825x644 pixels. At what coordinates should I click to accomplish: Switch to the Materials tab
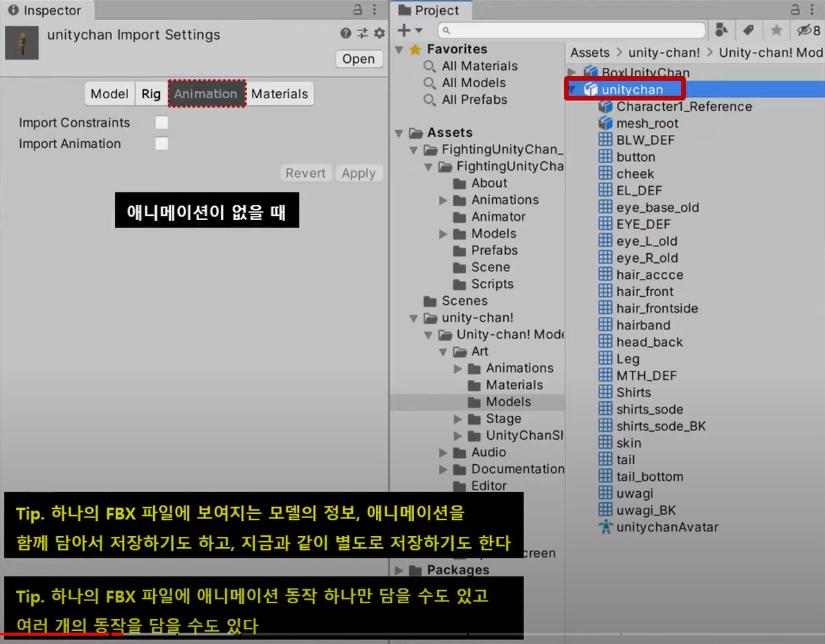click(x=280, y=93)
